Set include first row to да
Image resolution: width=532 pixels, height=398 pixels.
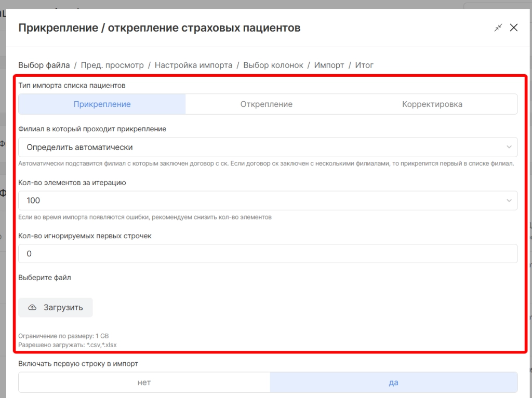[x=393, y=382]
